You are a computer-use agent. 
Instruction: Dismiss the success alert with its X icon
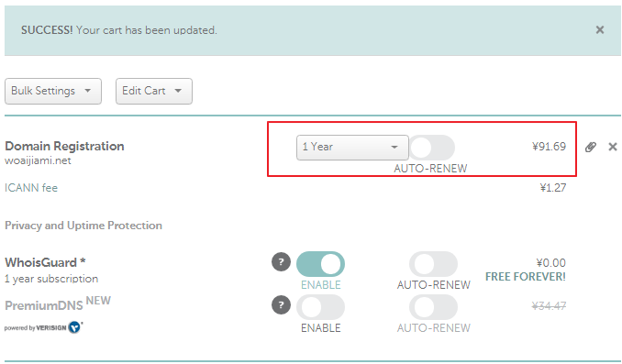click(600, 29)
